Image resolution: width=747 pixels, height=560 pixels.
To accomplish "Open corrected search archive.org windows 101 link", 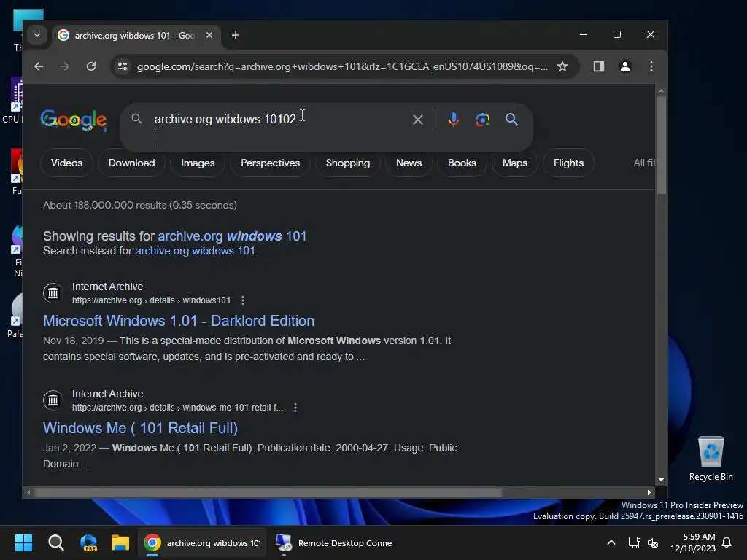I will pyautogui.click(x=232, y=236).
